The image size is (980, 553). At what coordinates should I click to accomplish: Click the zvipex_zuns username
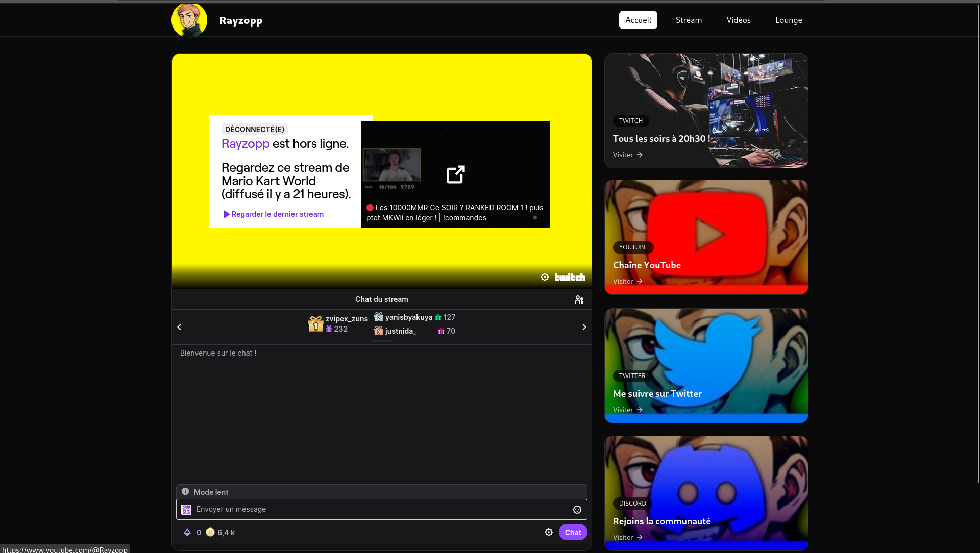(347, 319)
